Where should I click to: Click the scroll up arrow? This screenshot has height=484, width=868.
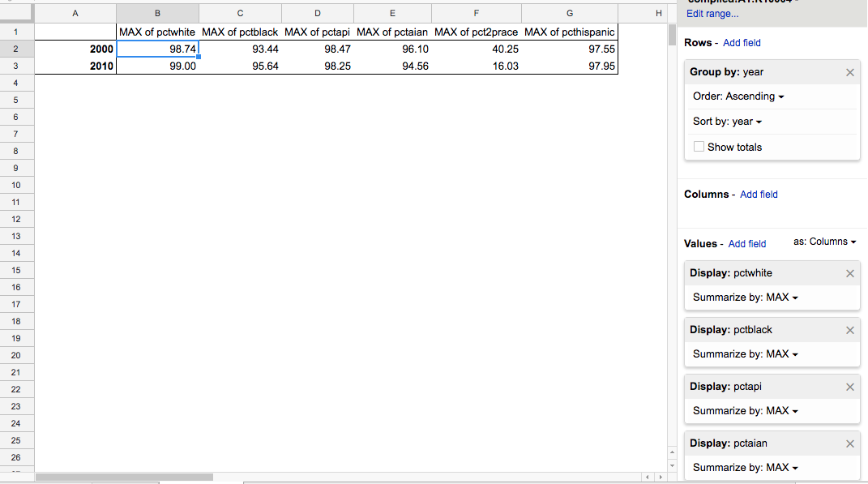672,452
